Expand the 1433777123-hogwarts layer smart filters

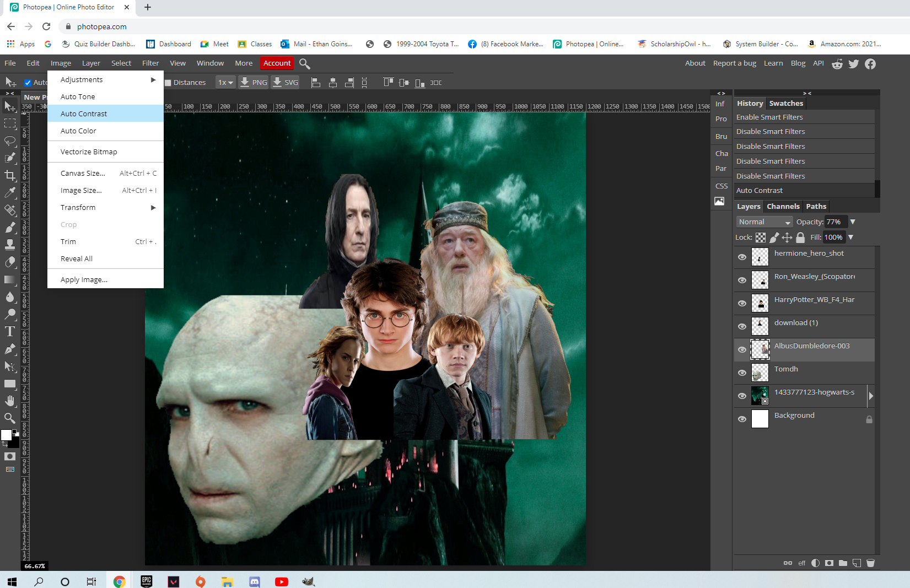[x=871, y=396]
